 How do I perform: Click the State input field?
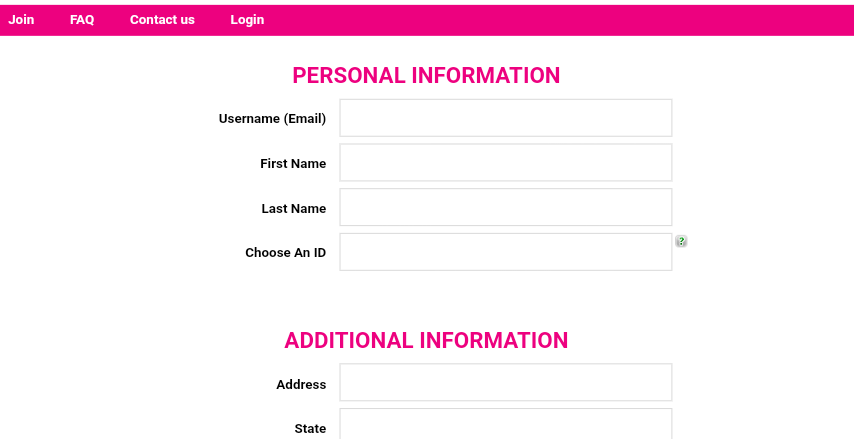click(x=505, y=425)
